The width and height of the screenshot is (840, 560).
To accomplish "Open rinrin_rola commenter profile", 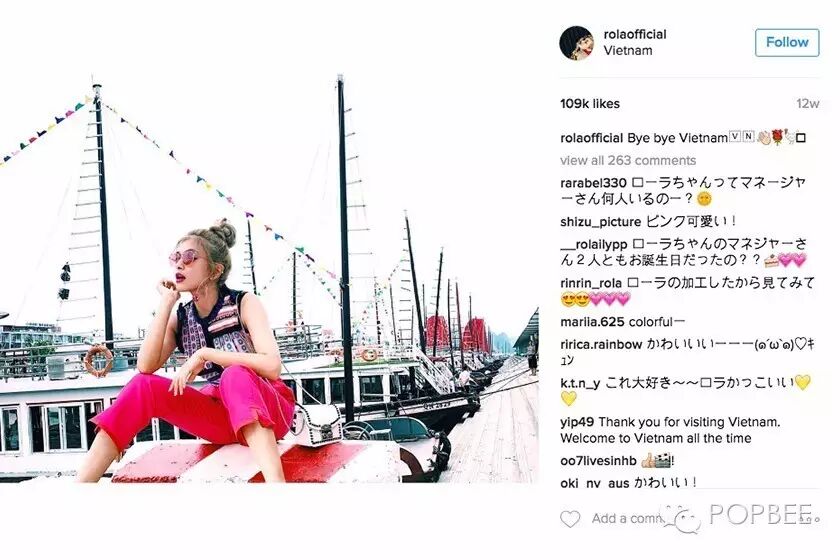I will pyautogui.click(x=591, y=283).
